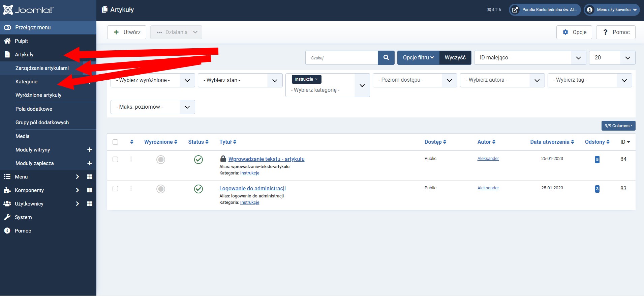This screenshot has height=299, width=644.
Task: Tick the select-all checkbox in header
Action: pyautogui.click(x=115, y=142)
